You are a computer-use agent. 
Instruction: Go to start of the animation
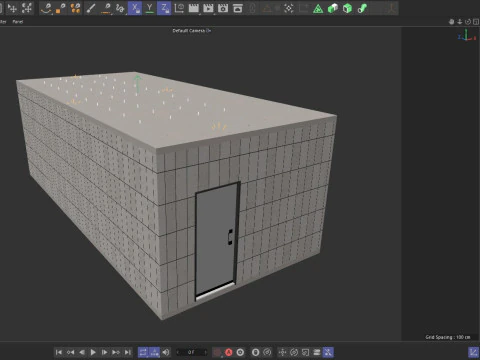[59, 352]
